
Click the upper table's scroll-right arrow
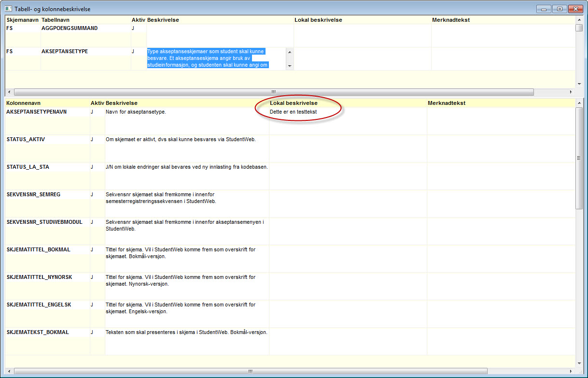pos(571,92)
